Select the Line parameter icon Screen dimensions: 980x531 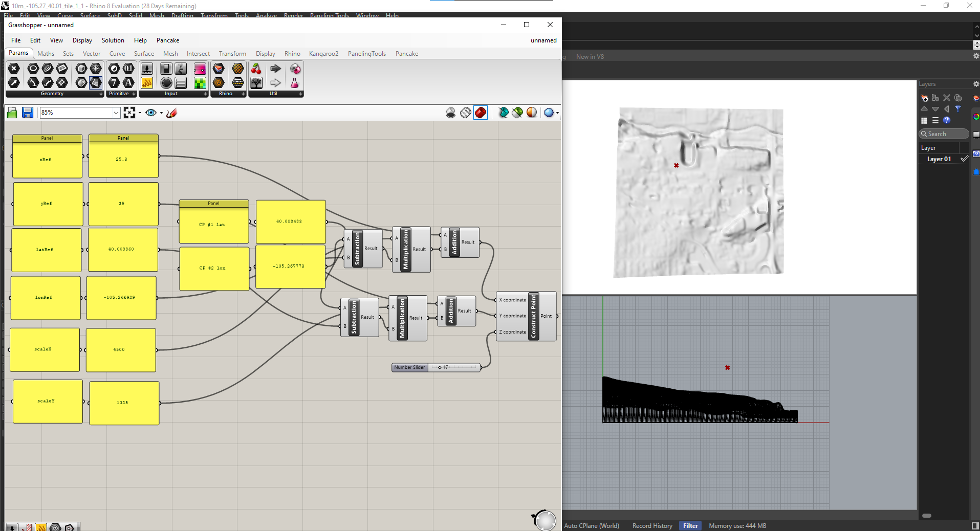point(48,82)
